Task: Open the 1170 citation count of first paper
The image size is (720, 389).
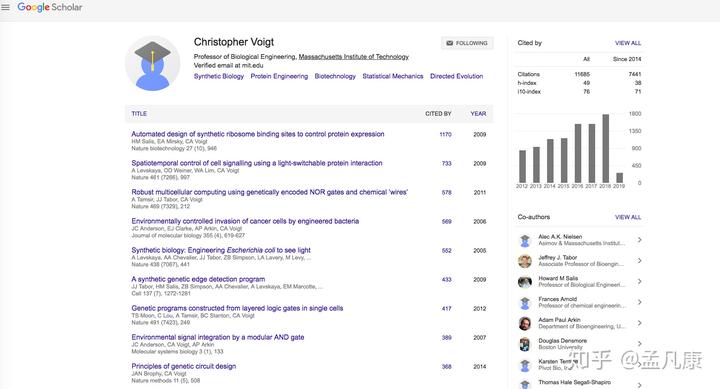Action: (445, 134)
